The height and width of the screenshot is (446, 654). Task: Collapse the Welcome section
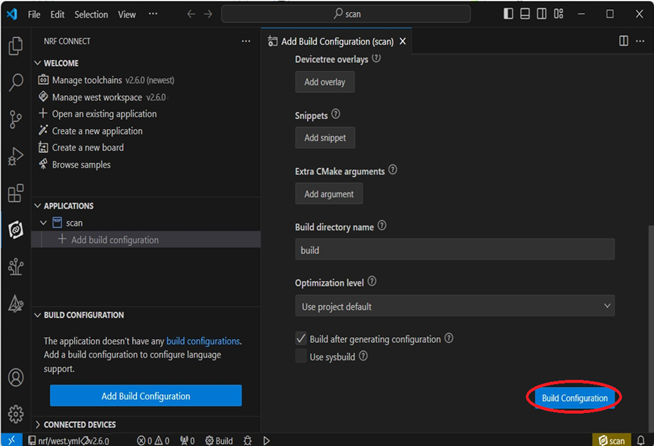pos(38,63)
